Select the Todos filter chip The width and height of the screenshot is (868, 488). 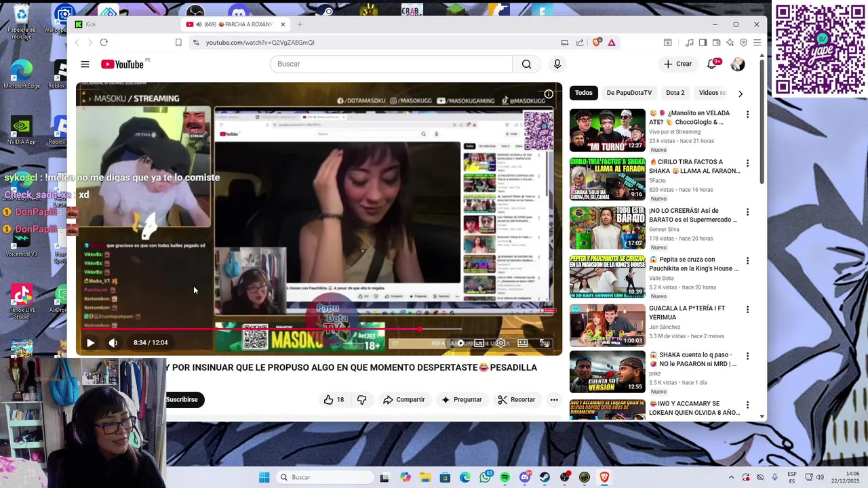click(x=584, y=93)
